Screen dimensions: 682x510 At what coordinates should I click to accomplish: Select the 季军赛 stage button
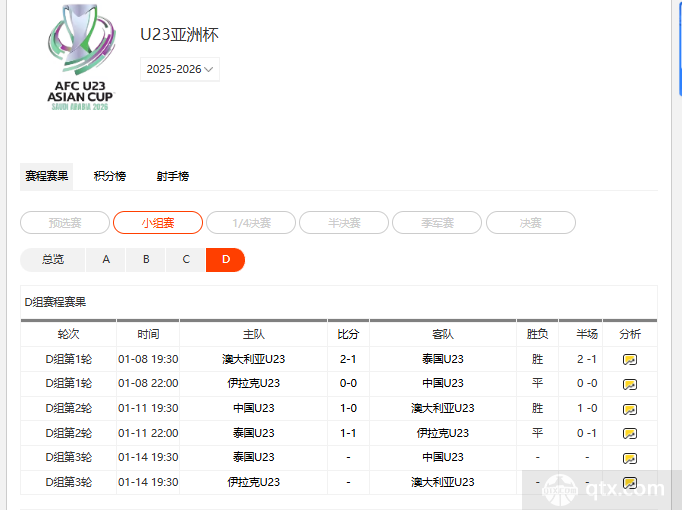(437, 223)
